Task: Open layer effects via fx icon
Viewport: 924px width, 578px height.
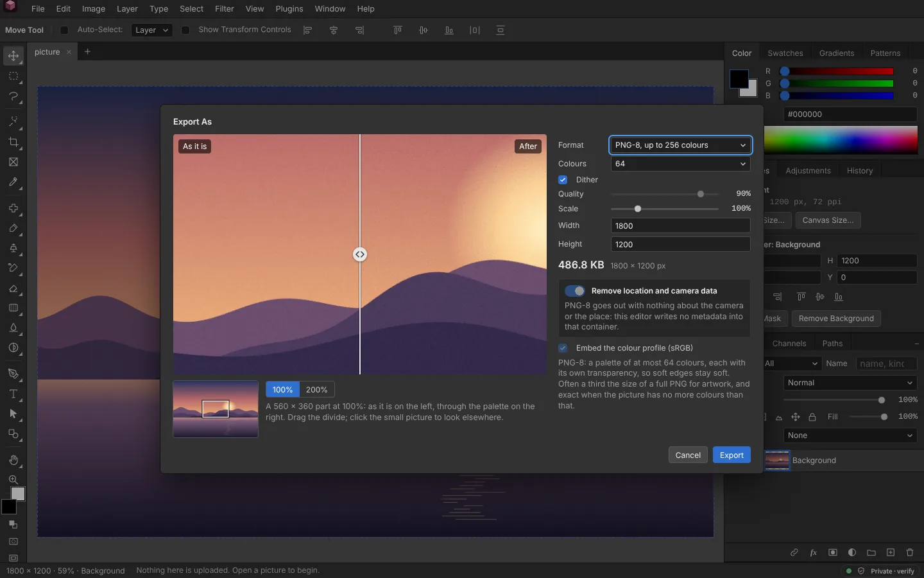Action: (x=814, y=552)
